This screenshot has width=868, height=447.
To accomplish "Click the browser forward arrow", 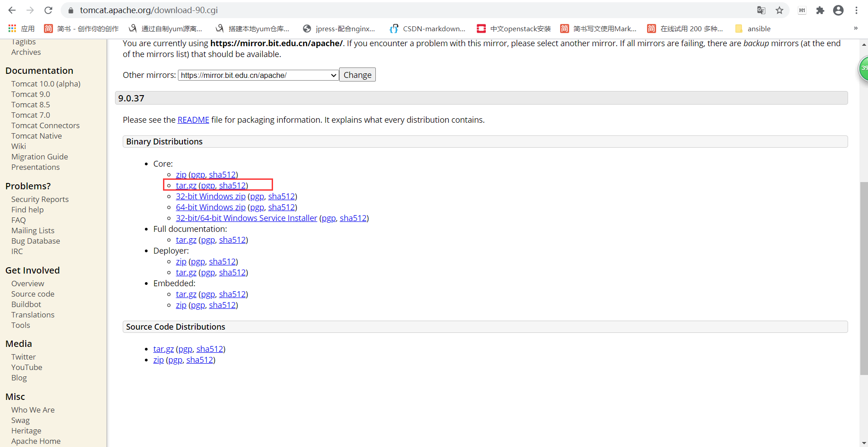I will pyautogui.click(x=30, y=10).
